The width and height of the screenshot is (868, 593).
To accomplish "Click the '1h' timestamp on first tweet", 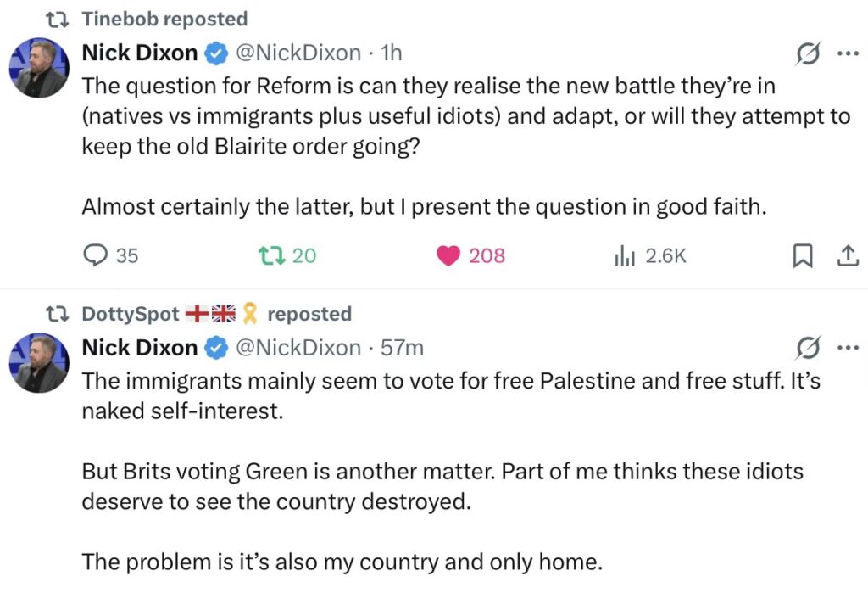I will coord(391,53).
